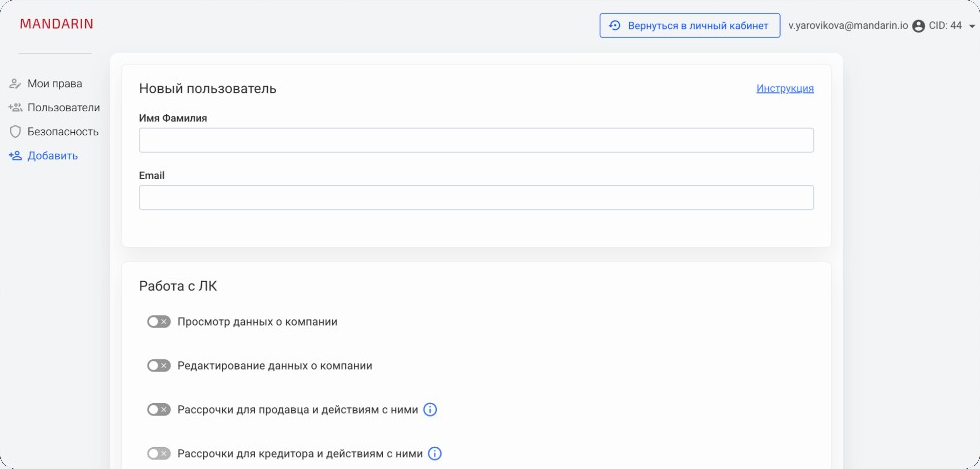The height and width of the screenshot is (469, 980).
Task: Enable Просмотр данных о компании toggle
Action: [159, 321]
